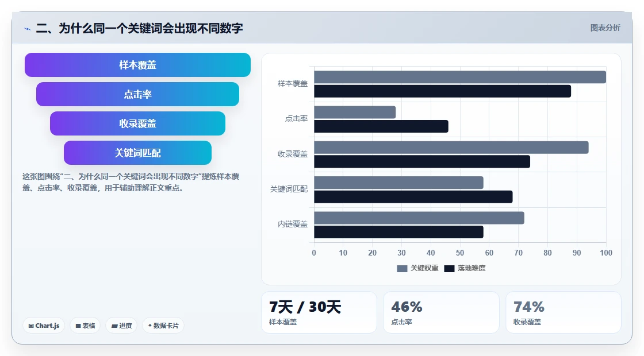Click the 数据卡片 chip sparkle icon

150,326
